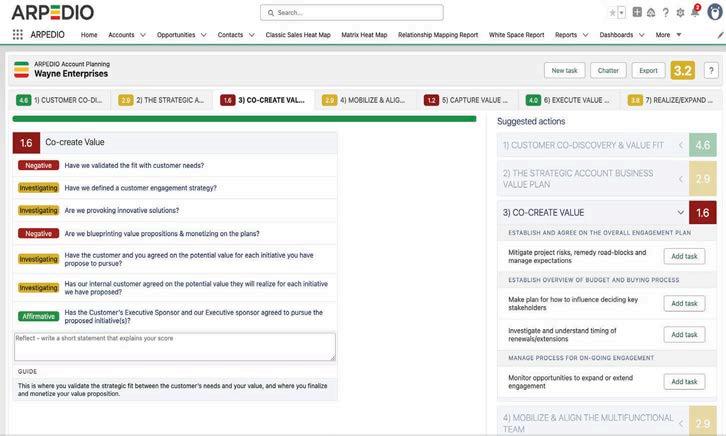The width and height of the screenshot is (726, 436).
Task: Click the Suggested actions heading
Action: (x=531, y=121)
